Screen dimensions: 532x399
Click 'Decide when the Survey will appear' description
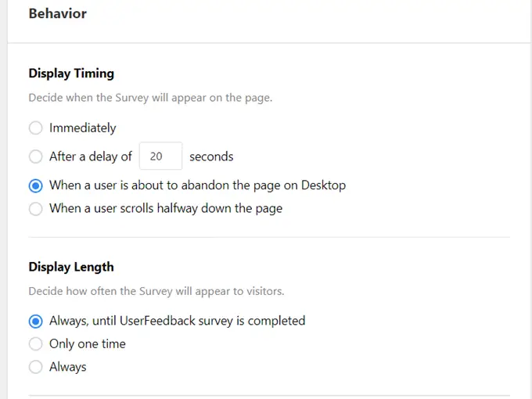(150, 99)
